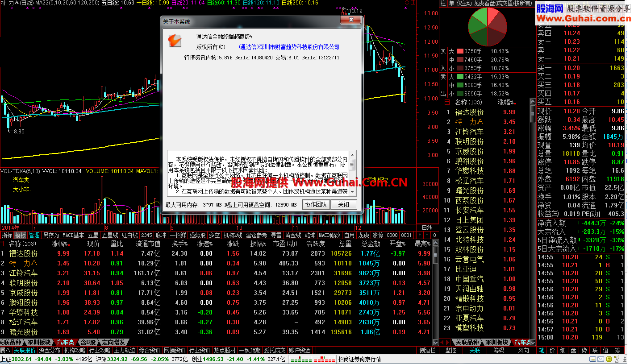This screenshot has height=364, width=634.
Task: Apply the 建仓参考 indicator template
Action: 256,235
